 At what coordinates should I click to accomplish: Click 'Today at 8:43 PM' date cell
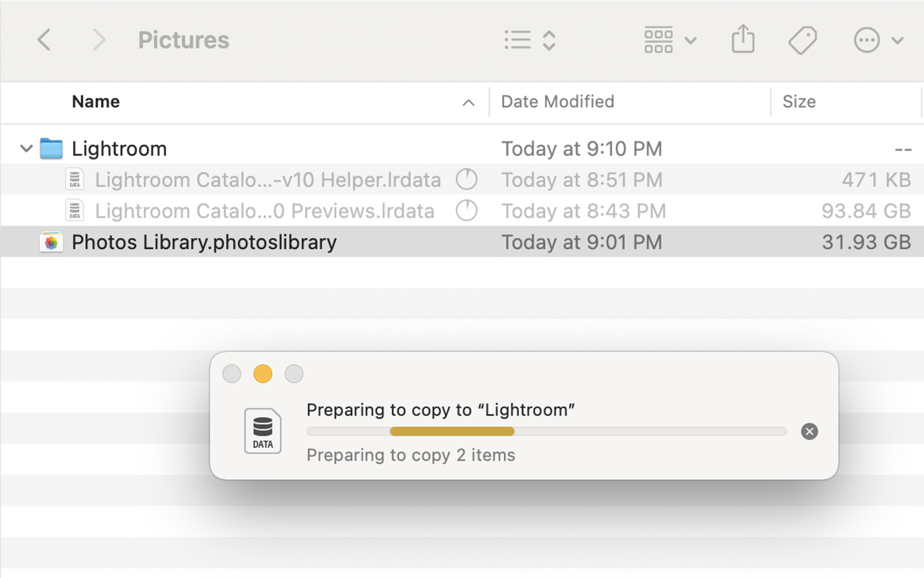(x=584, y=211)
